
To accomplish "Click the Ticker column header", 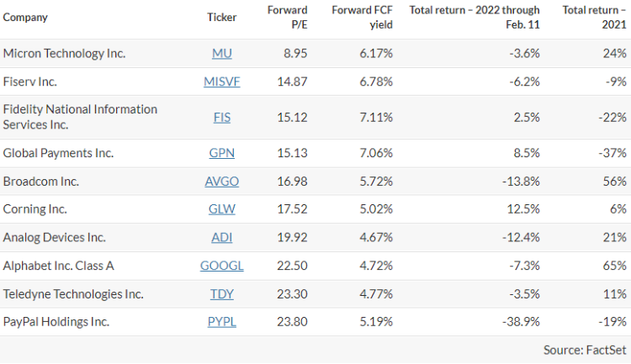I will coord(222,17).
